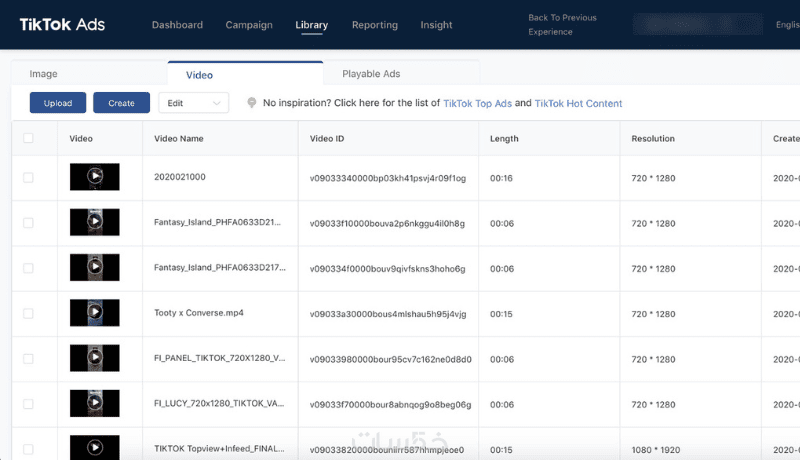
Task: Click video ID v09033340000bp03kh41psvj4r09f1og
Action: (388, 178)
